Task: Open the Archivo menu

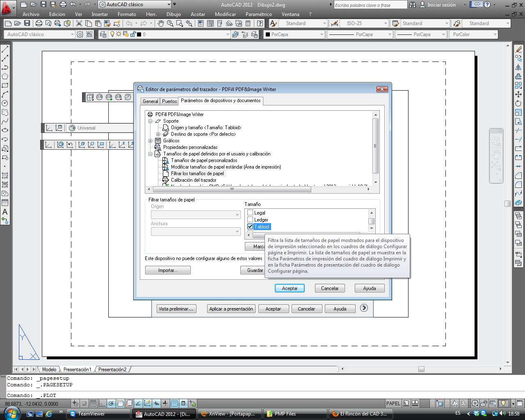Action: coord(31,14)
